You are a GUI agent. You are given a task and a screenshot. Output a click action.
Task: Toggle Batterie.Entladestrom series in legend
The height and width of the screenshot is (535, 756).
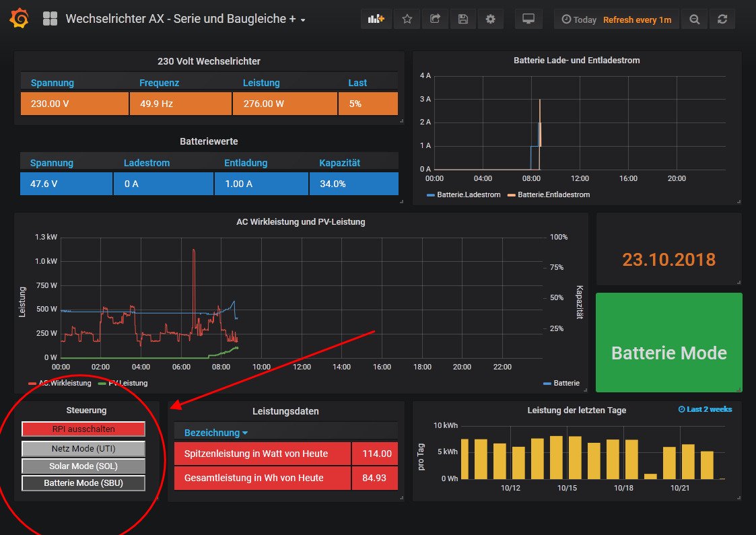[553, 194]
